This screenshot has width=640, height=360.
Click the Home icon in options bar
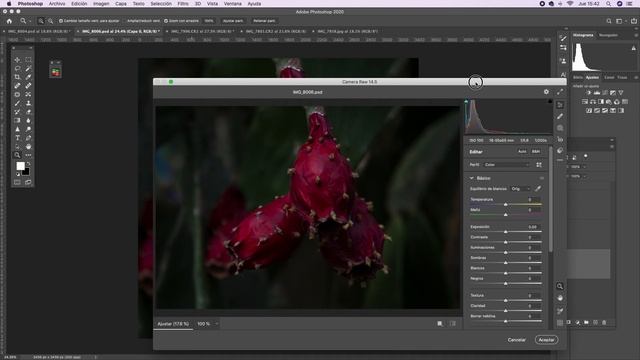click(x=9, y=21)
